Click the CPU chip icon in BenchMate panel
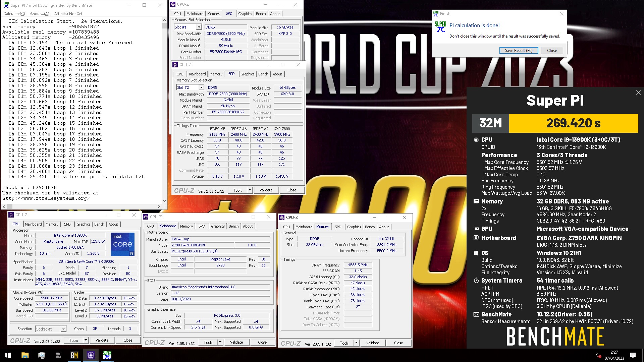 pos(476,140)
